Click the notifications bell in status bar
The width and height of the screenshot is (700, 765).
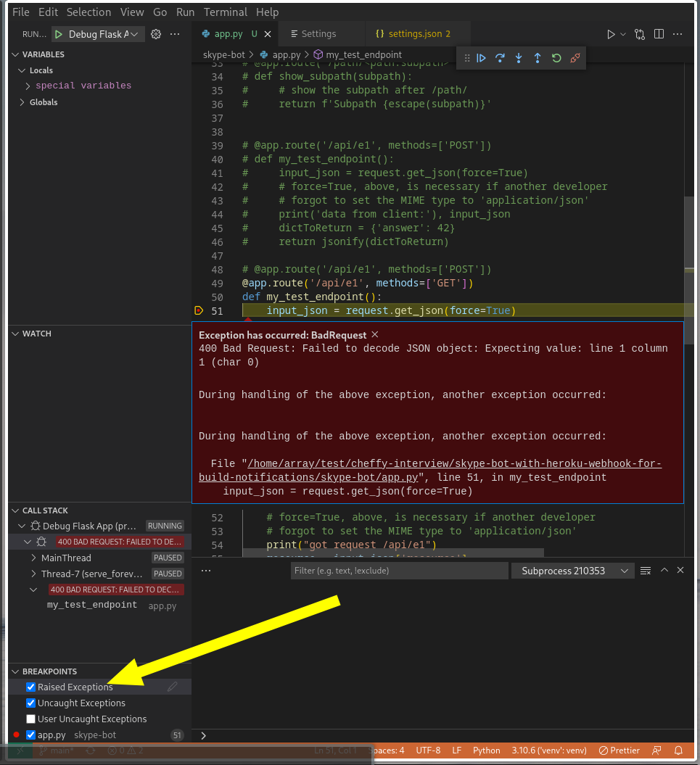pos(677,750)
